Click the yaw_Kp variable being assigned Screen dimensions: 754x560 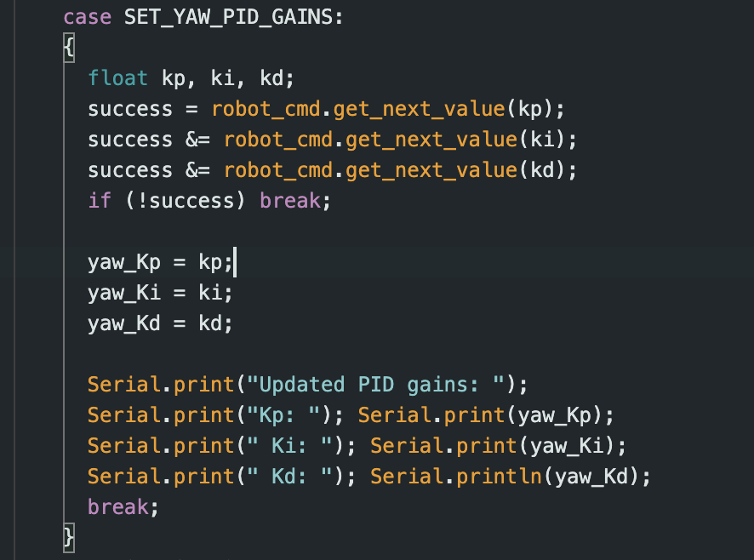124,263
